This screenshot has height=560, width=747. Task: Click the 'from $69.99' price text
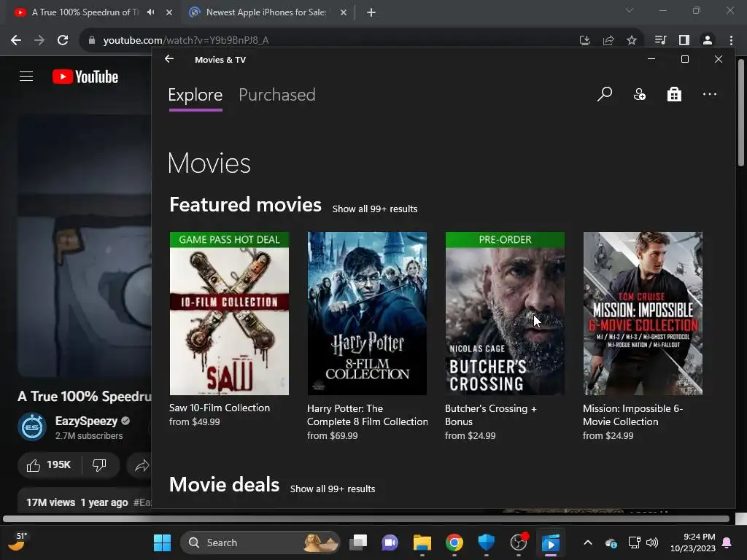point(332,436)
